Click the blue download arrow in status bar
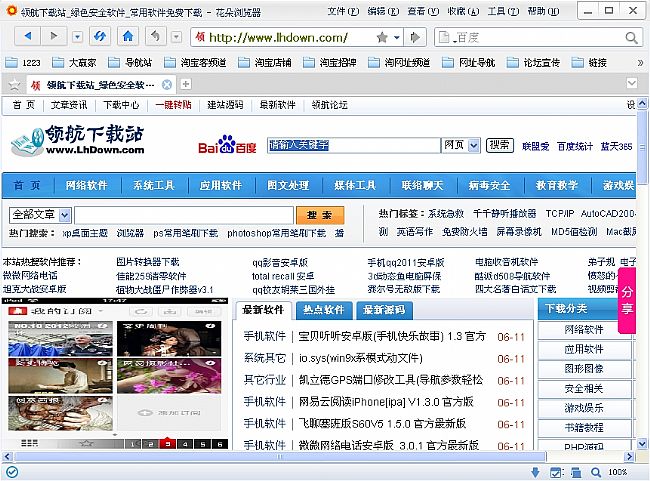650x481 pixels. click(x=535, y=472)
